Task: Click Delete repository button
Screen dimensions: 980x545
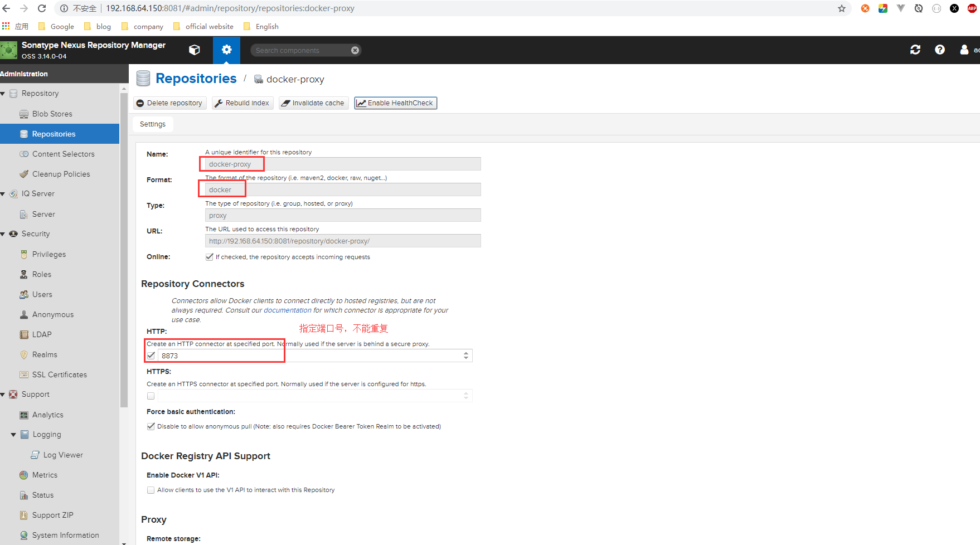Action: click(169, 103)
